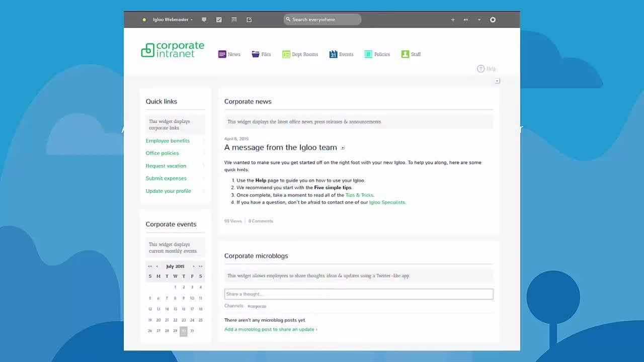Click the plus add-content icon
The image size is (644, 362).
[x=453, y=20]
